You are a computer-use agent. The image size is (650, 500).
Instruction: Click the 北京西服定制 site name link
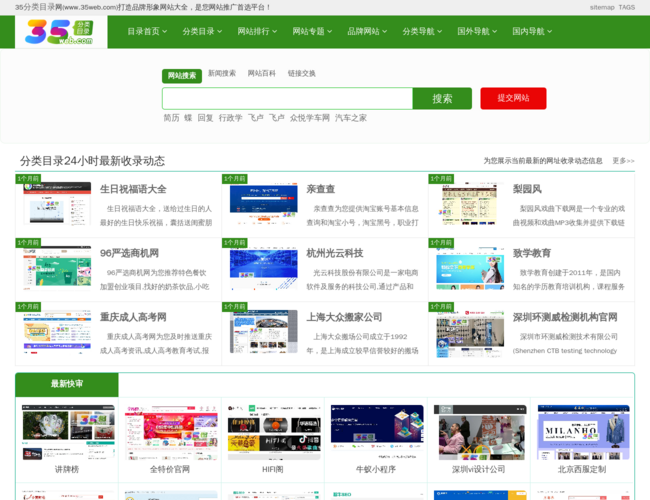tap(582, 469)
